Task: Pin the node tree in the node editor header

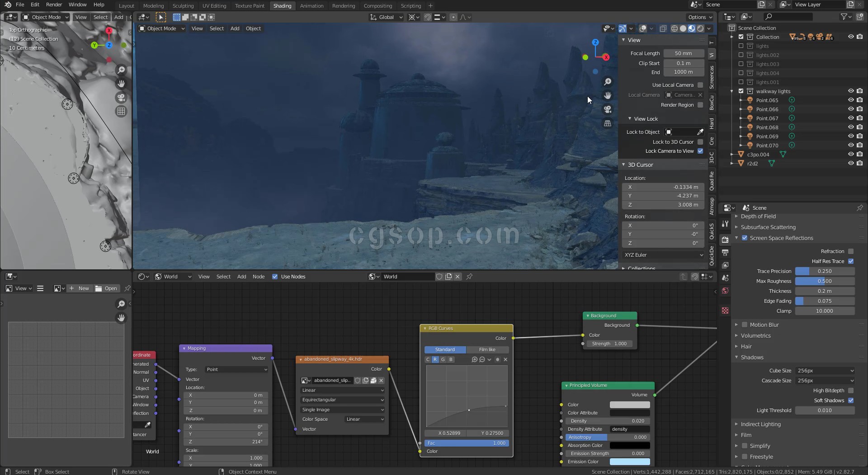Action: coord(469,277)
